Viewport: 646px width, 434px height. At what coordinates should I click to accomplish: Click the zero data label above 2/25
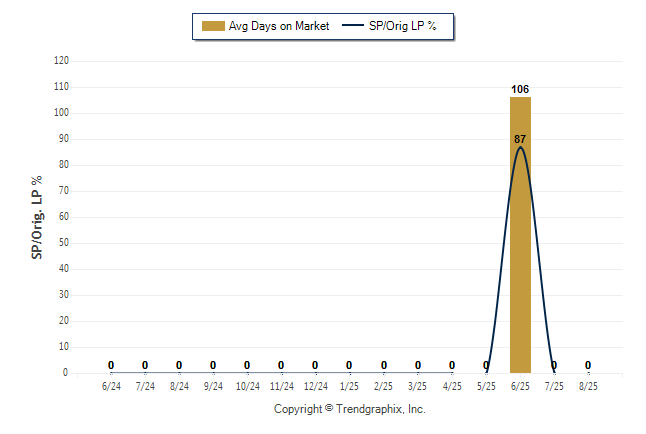pos(384,365)
